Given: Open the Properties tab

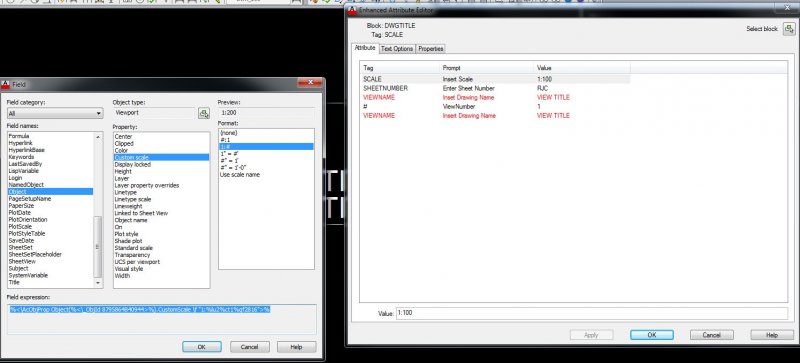Looking at the screenshot, I should point(431,49).
